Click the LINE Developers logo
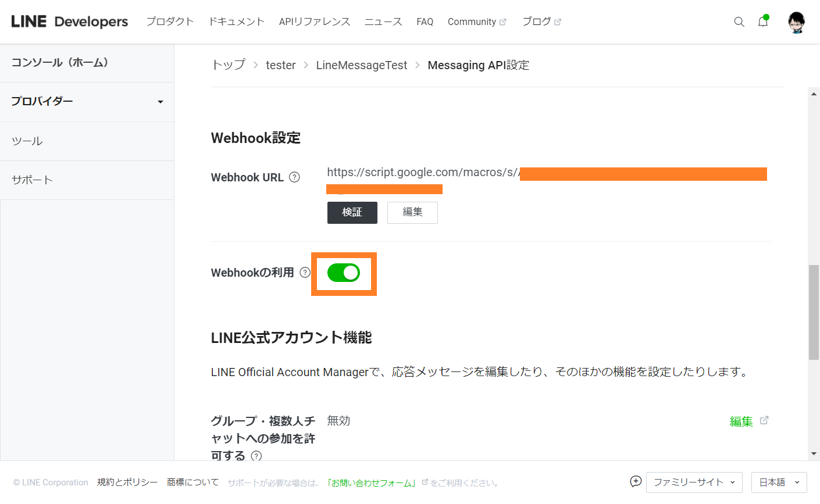Image resolution: width=820 pixels, height=504 pixels. point(70,22)
